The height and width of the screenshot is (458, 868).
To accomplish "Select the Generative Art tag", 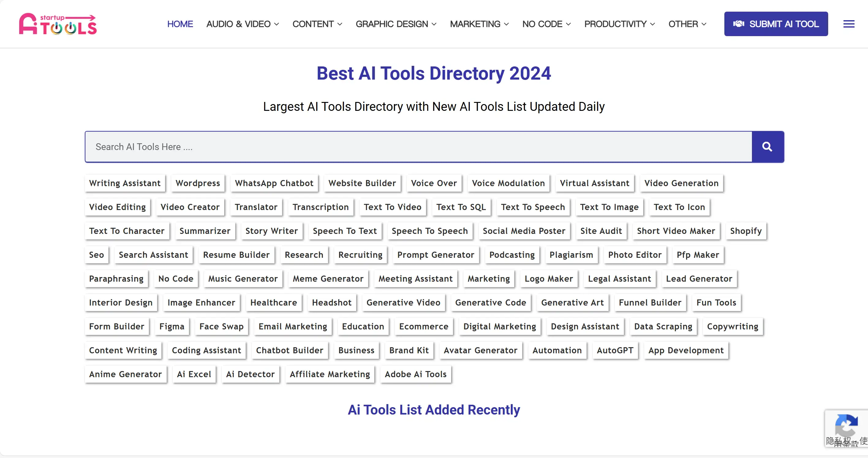I will (572, 303).
